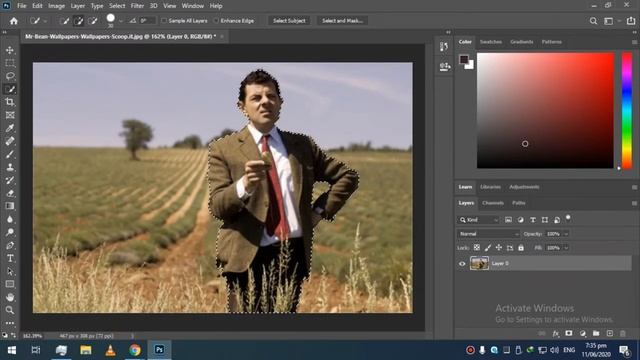Select the Clone Stamp tool
The width and height of the screenshot is (640, 360).
click(x=10, y=167)
